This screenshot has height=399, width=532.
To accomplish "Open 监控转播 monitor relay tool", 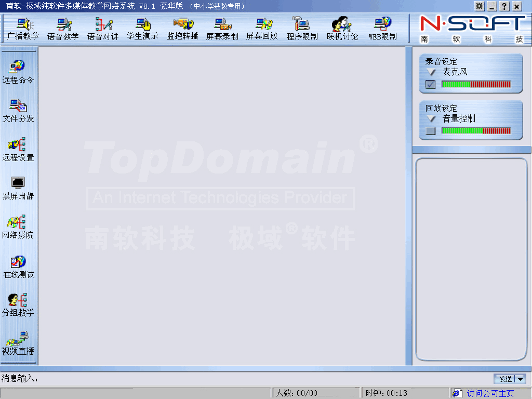I will coord(182,28).
